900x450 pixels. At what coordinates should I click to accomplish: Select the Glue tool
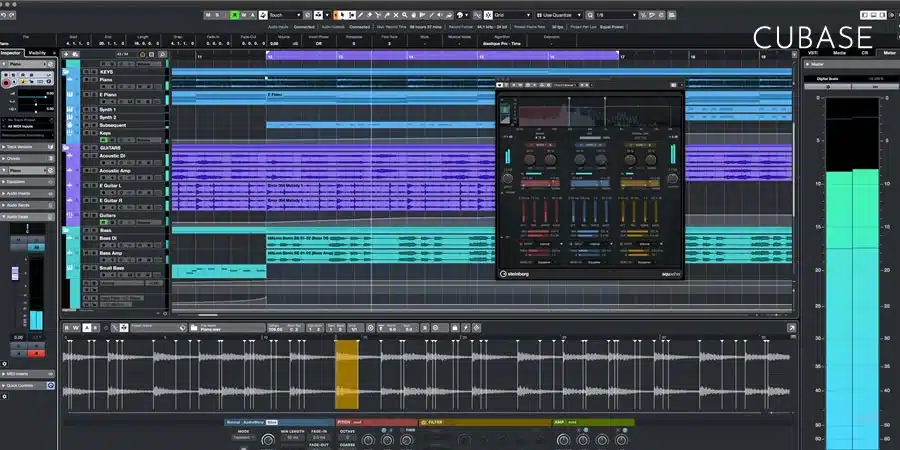point(387,14)
